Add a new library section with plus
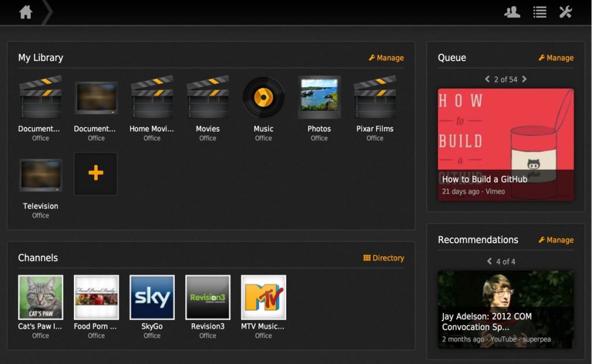Image resolution: width=592 pixels, height=364 pixels. (x=96, y=173)
